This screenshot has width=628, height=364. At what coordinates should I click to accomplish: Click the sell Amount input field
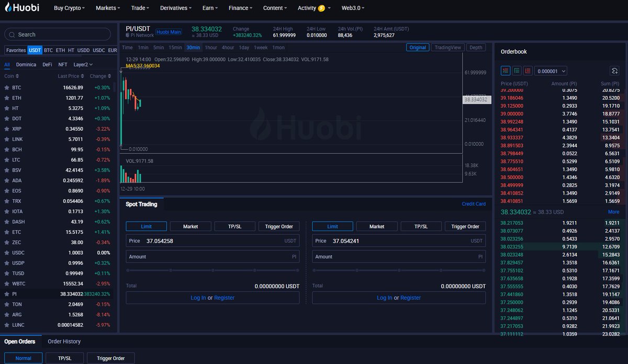pos(399,257)
